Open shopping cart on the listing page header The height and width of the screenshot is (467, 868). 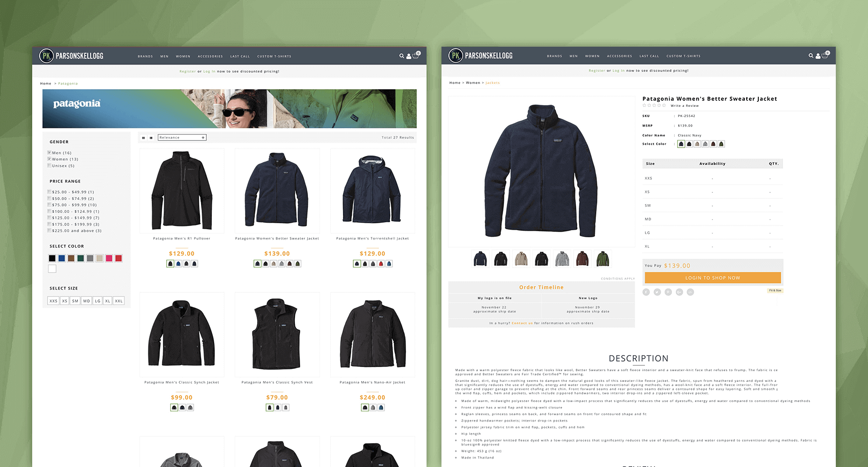[x=416, y=55]
